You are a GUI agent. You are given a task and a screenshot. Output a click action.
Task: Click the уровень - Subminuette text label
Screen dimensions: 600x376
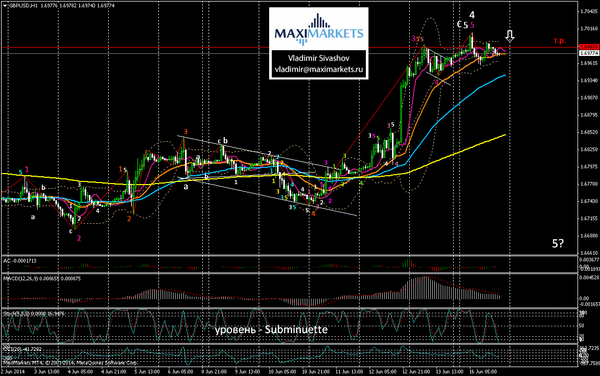[271, 330]
